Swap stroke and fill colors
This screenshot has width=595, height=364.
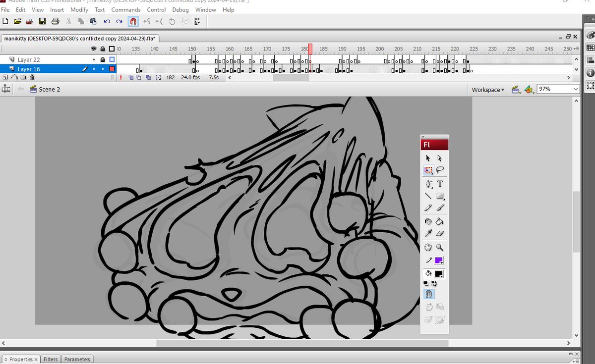435,283
